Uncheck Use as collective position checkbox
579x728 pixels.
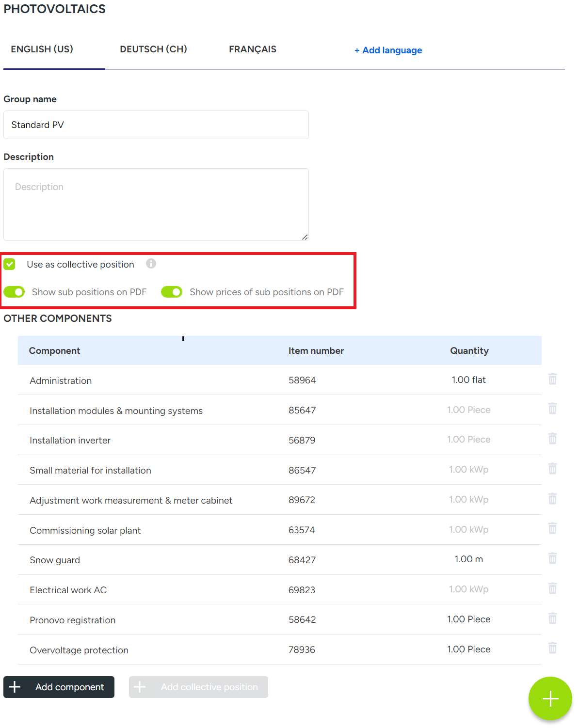tap(10, 264)
